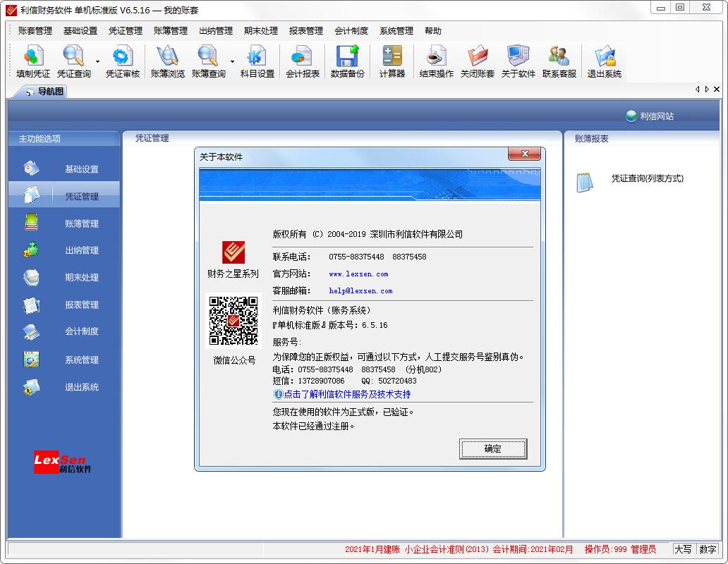Open the 出纳管理 menu
Viewport: 728px width, 564px height.
216,30
